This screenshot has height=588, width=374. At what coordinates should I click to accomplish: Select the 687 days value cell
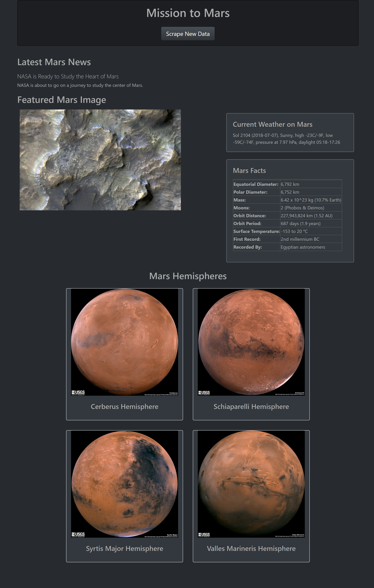(311, 223)
